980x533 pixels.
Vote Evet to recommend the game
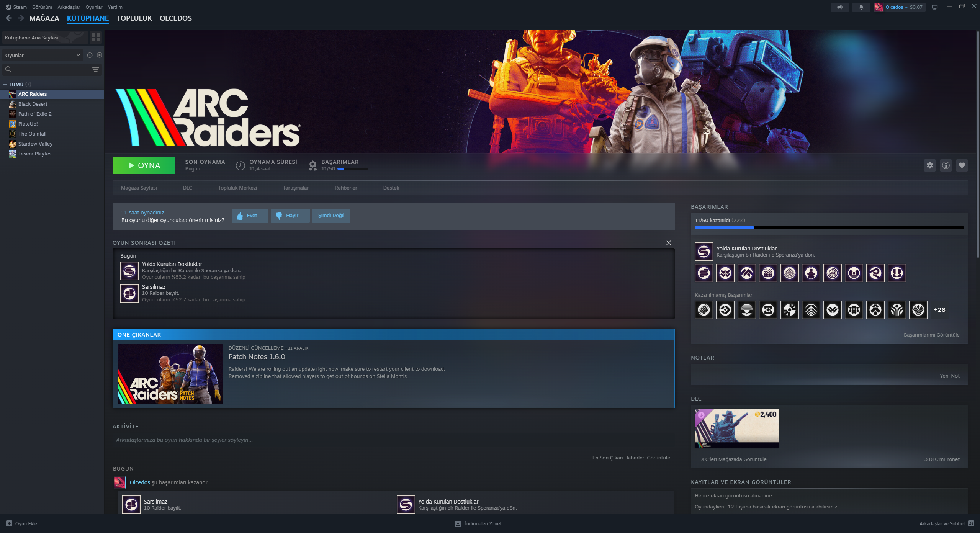[x=249, y=216]
